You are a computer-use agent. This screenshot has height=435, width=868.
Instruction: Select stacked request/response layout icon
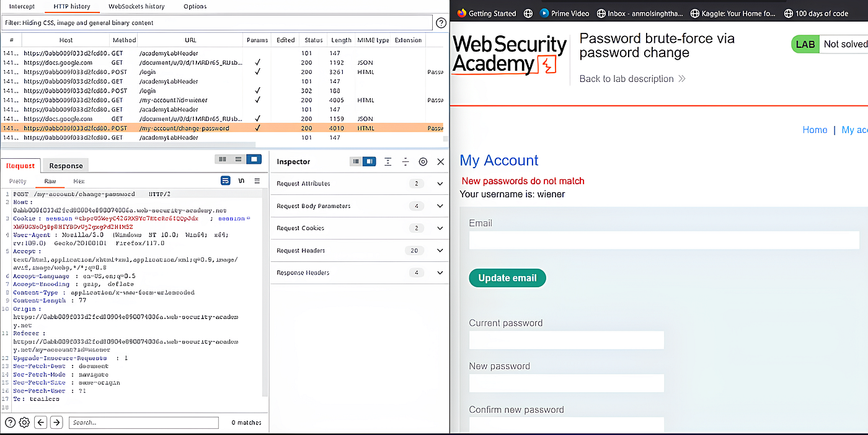(x=238, y=159)
